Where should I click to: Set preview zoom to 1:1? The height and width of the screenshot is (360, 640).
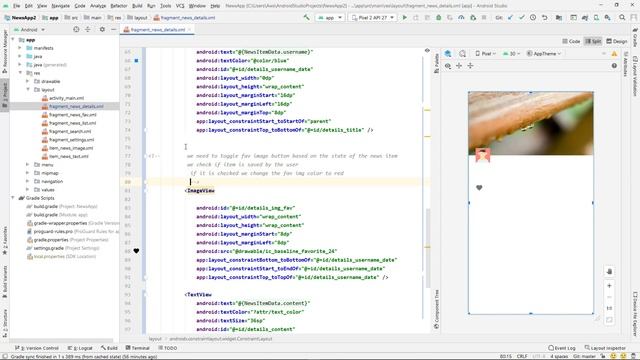click(x=609, y=308)
